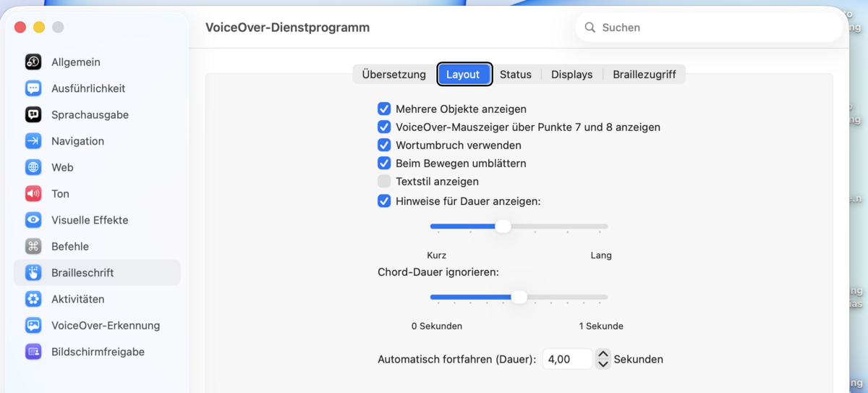Image resolution: width=868 pixels, height=393 pixels.
Task: Click the Suchen search field
Action: click(709, 28)
